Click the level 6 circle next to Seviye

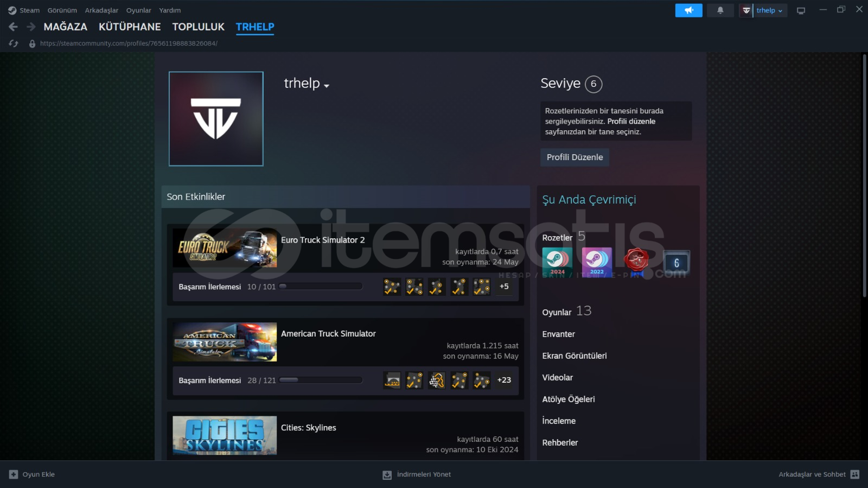point(593,84)
